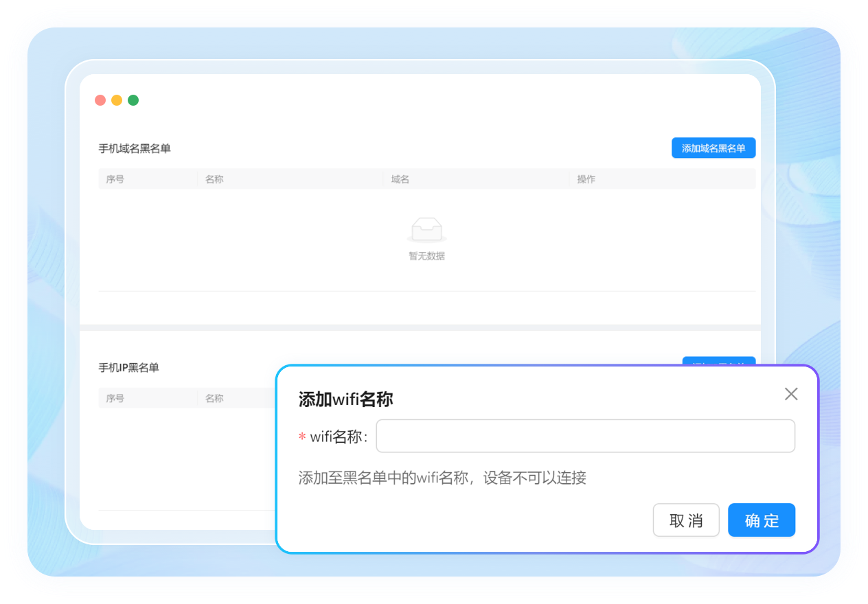Click the 暂无数据 placeholder text
The image size is (868, 604).
click(x=426, y=256)
